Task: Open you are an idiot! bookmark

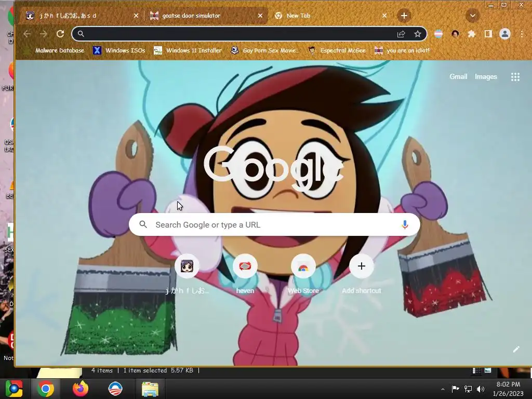Action: pyautogui.click(x=402, y=50)
